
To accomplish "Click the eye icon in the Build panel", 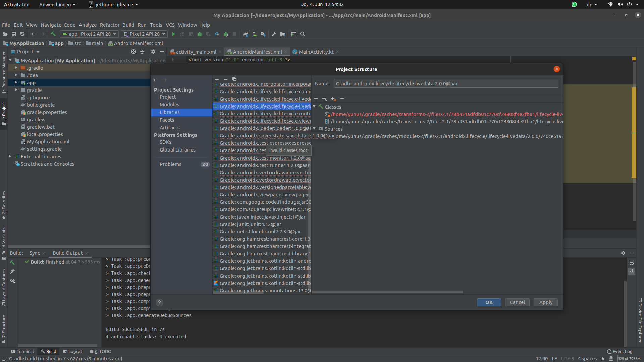I will tap(12, 281).
